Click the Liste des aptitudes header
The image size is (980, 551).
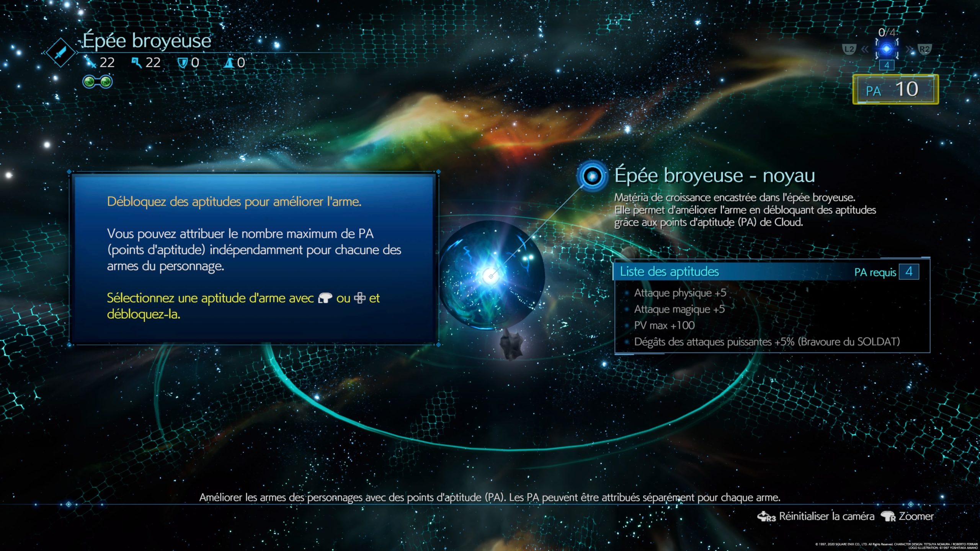point(670,272)
